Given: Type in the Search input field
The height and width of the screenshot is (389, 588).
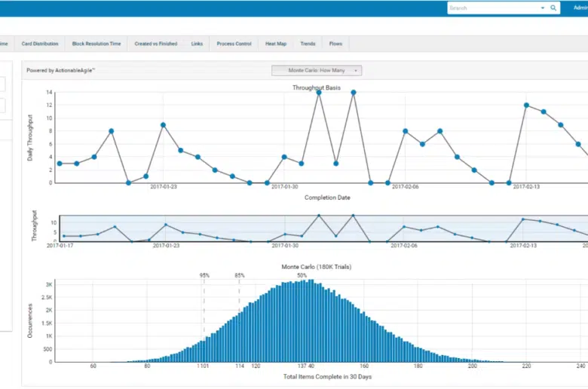Looking at the screenshot, I should (492, 8).
